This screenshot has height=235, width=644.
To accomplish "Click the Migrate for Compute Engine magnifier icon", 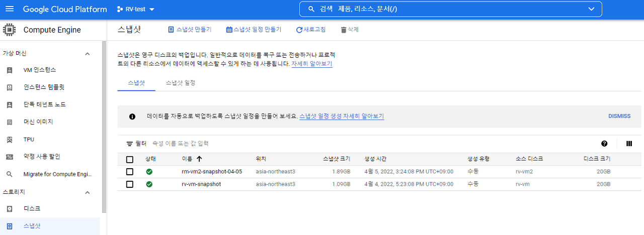I will 9,174.
